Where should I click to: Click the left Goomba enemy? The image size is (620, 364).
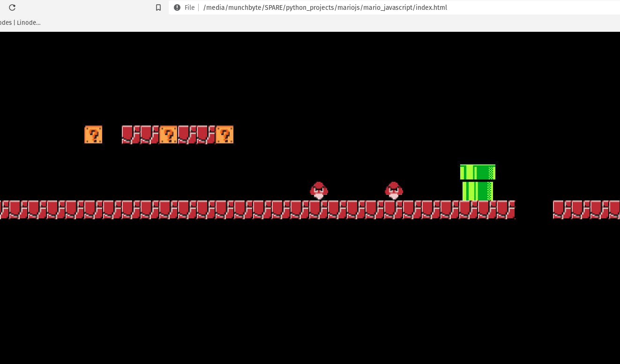click(x=319, y=191)
